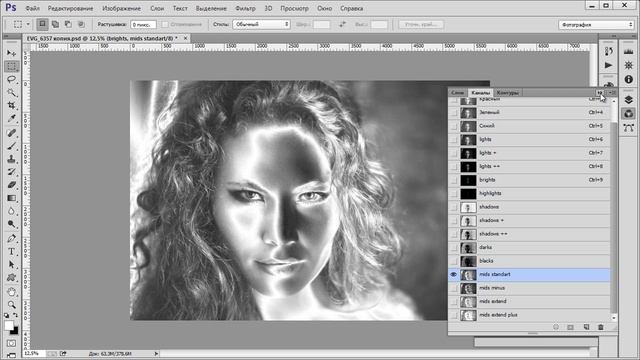
Task: Open the Histogram panel icon in right dock
Action: point(629,51)
